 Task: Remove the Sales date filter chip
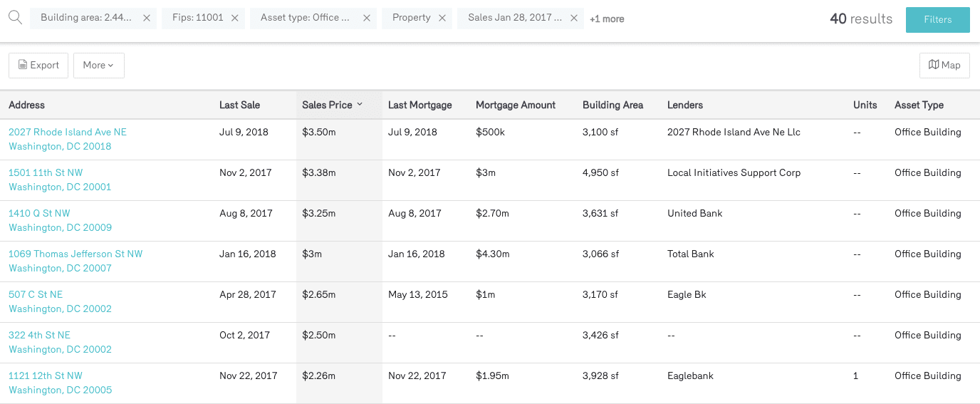(574, 19)
